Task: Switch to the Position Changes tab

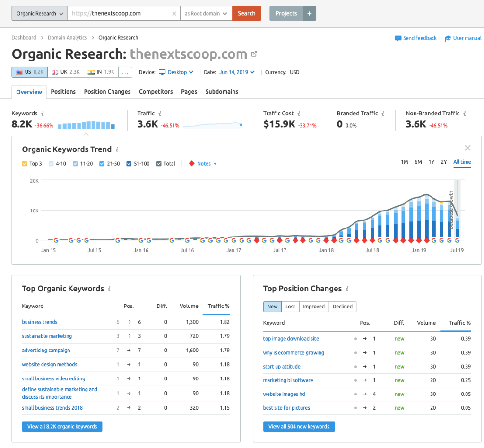Action: [x=107, y=92]
